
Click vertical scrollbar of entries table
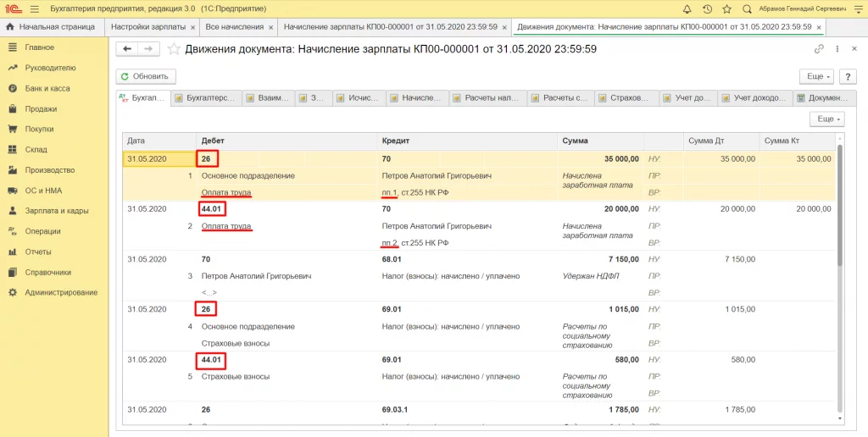(x=840, y=205)
